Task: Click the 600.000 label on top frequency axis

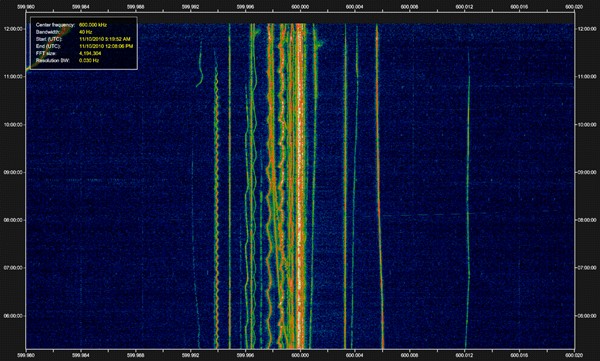Action: [300, 7]
